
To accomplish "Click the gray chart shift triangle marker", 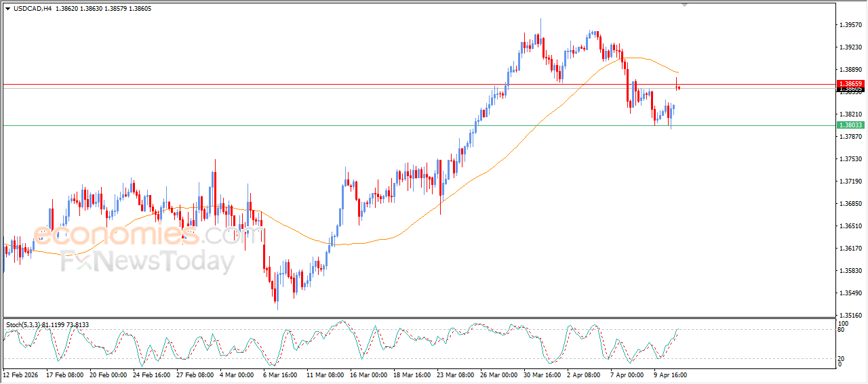I will pyautogui.click(x=685, y=4).
